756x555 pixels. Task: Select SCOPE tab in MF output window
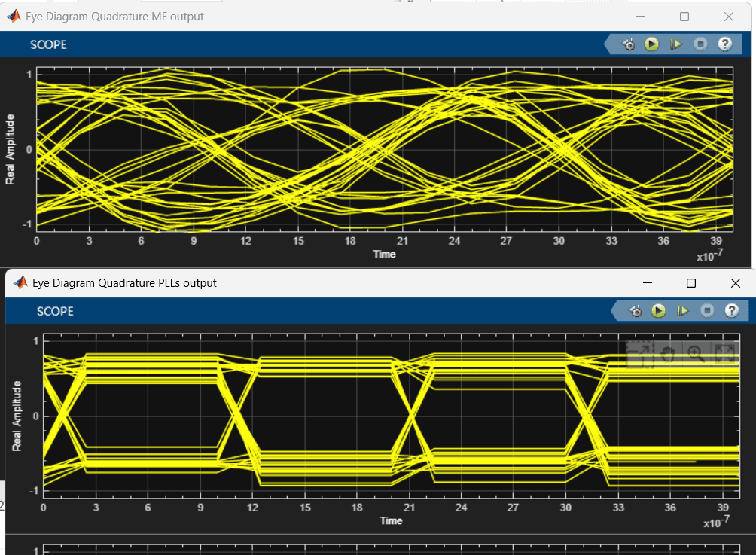pyautogui.click(x=48, y=45)
